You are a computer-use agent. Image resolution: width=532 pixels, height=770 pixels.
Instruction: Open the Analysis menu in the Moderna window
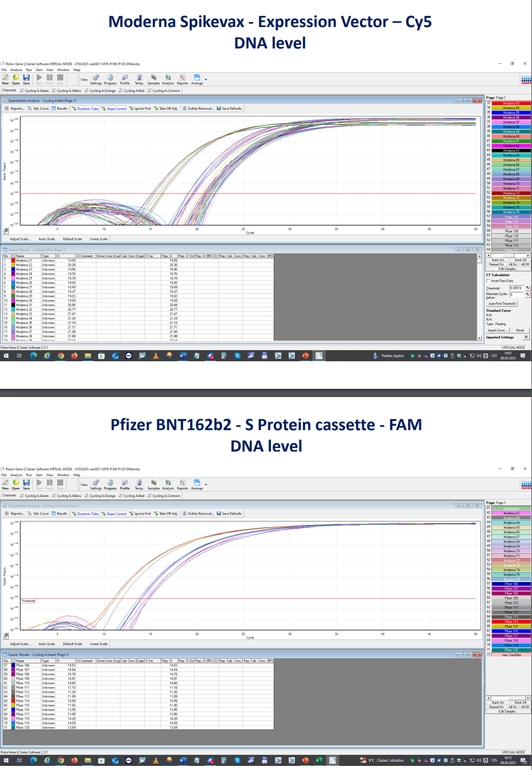coord(16,70)
